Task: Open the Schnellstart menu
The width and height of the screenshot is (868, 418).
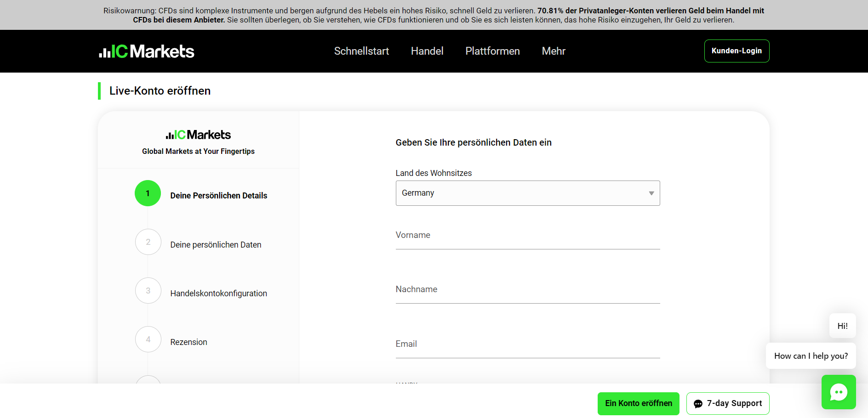Action: pyautogui.click(x=361, y=51)
